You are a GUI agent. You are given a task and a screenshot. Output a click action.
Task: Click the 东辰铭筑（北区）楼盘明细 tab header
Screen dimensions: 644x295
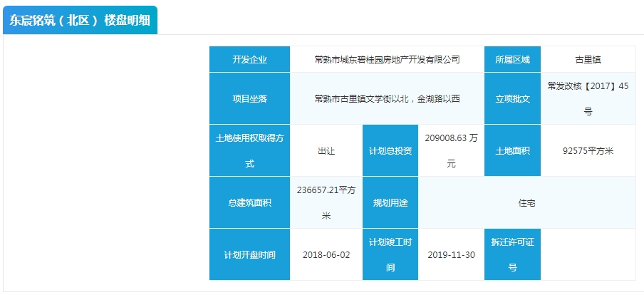(x=79, y=20)
